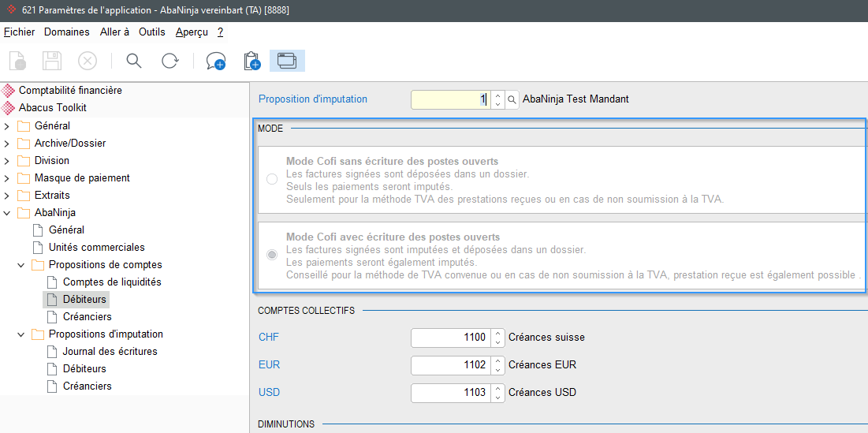Click the clipboard plus toolbar icon
Viewport: 868px width, 433px height.
point(251,61)
